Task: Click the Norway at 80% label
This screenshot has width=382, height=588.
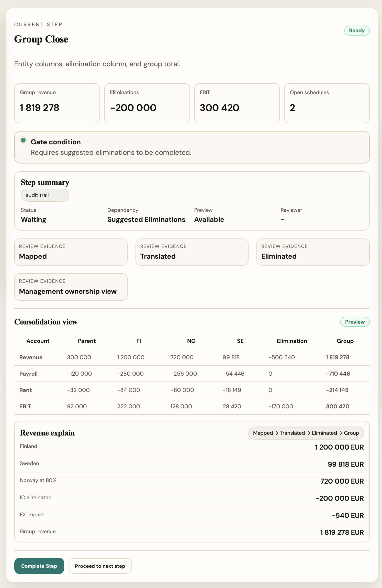Action: click(x=38, y=480)
